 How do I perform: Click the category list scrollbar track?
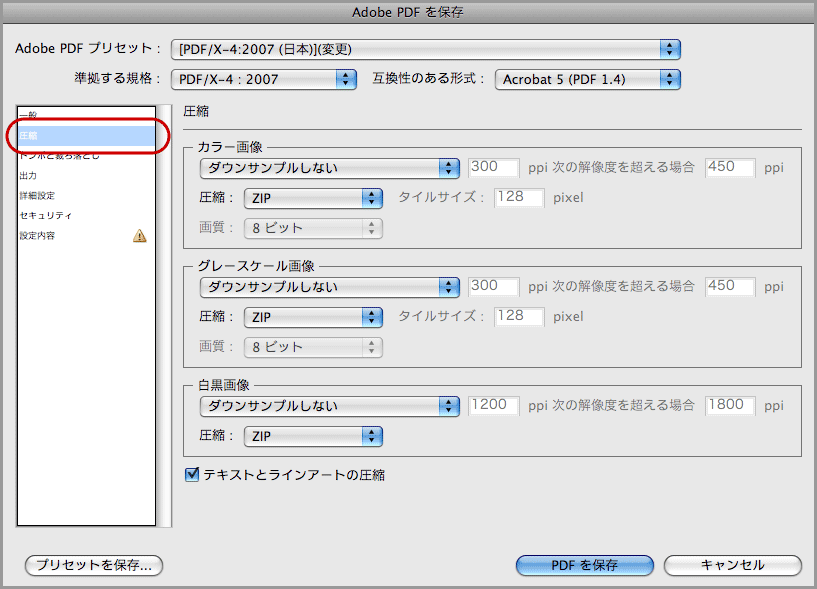coord(164,316)
